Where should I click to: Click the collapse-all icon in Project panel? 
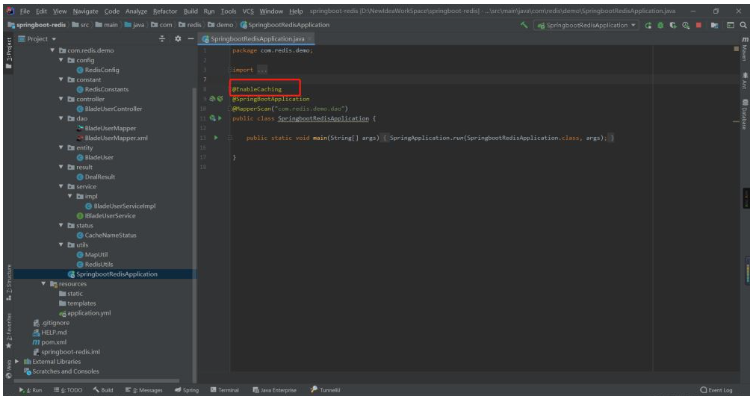pyautogui.click(x=162, y=39)
